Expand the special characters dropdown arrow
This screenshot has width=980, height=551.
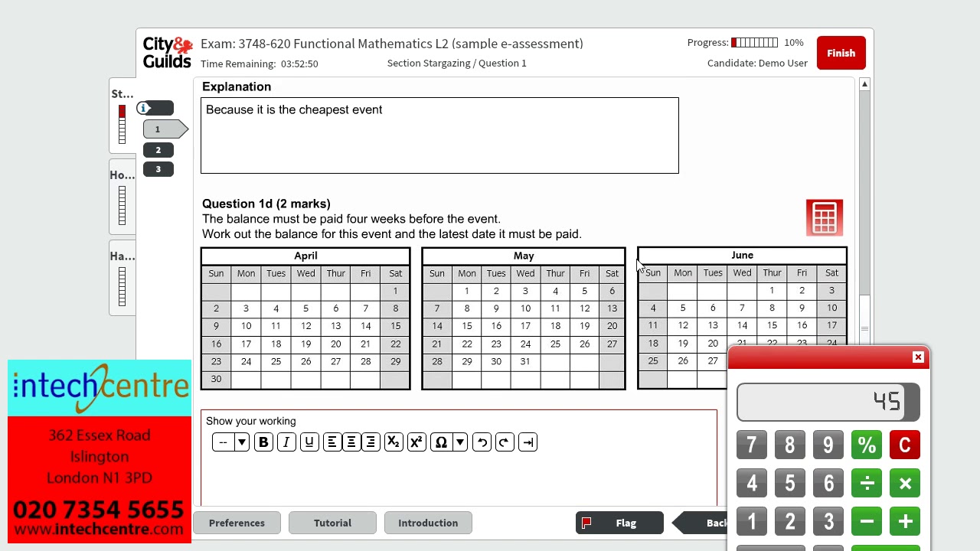[x=460, y=442]
